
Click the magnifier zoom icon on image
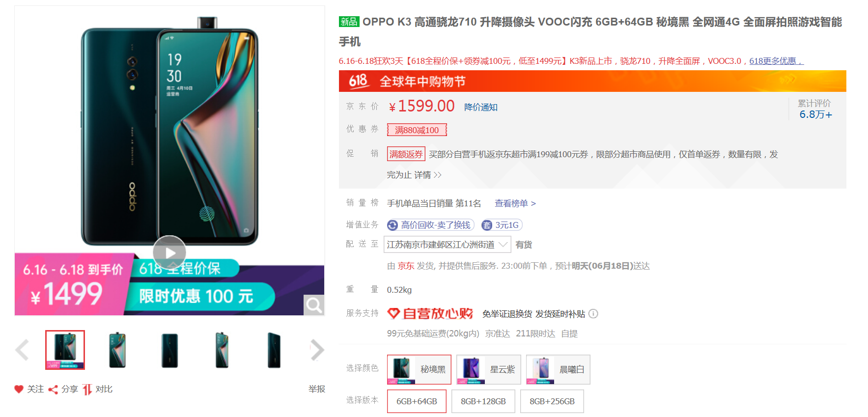pyautogui.click(x=314, y=305)
